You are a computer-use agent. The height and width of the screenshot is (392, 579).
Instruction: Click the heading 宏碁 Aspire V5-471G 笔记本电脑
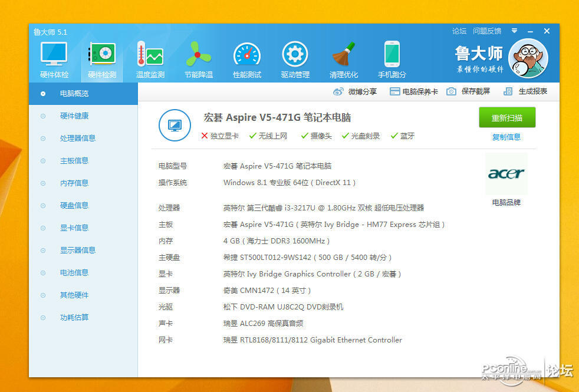[x=277, y=118]
